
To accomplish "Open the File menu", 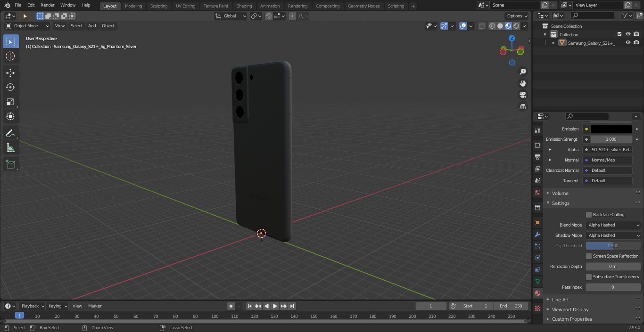I will (18, 5).
